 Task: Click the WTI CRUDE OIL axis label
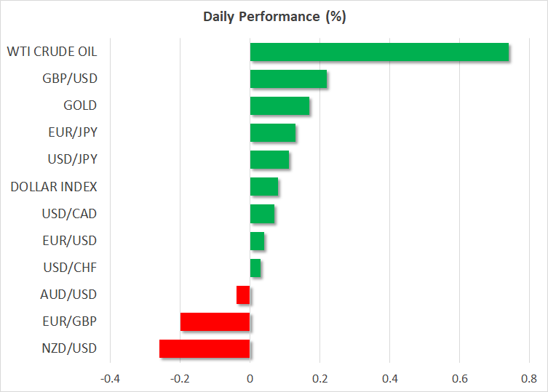[51, 52]
